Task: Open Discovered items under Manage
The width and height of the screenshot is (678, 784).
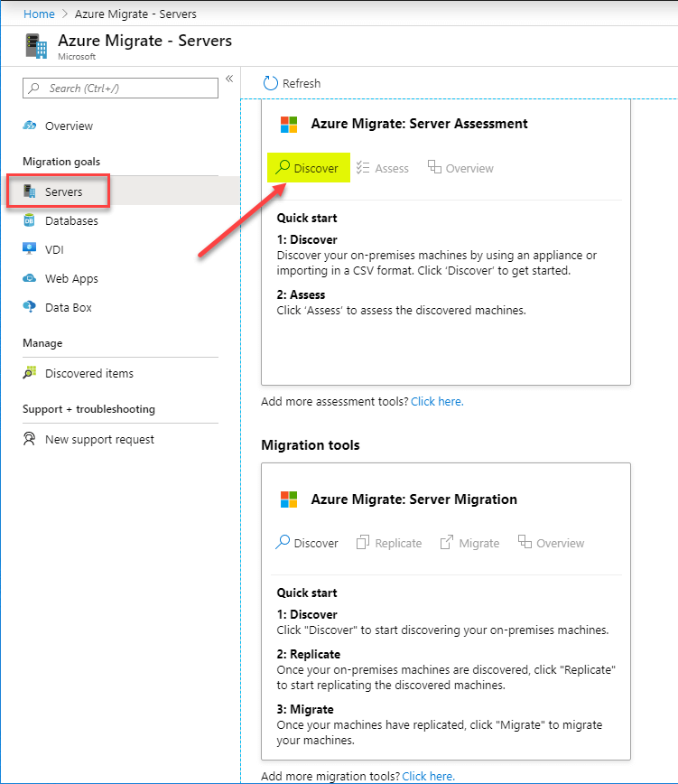Action: pos(89,374)
